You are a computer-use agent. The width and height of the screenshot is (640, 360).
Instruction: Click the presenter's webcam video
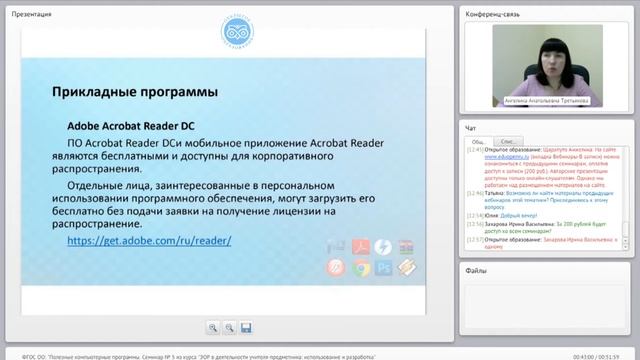pyautogui.click(x=547, y=65)
